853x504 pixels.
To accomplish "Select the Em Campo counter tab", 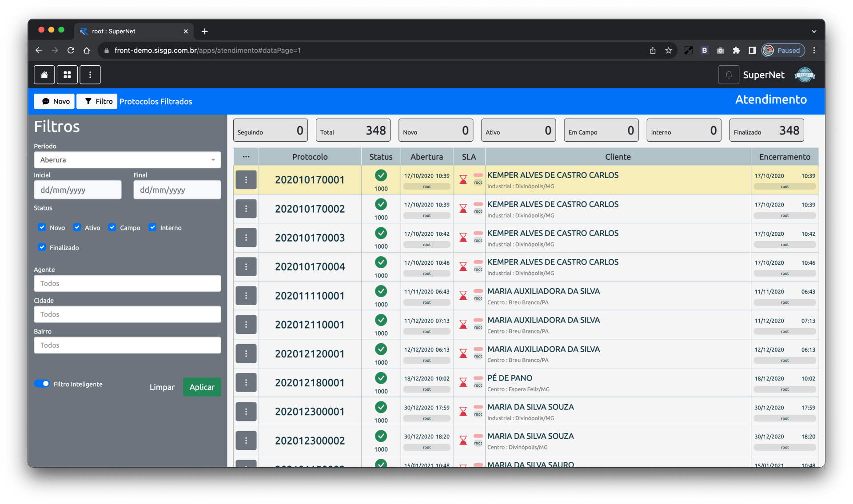I will [601, 131].
